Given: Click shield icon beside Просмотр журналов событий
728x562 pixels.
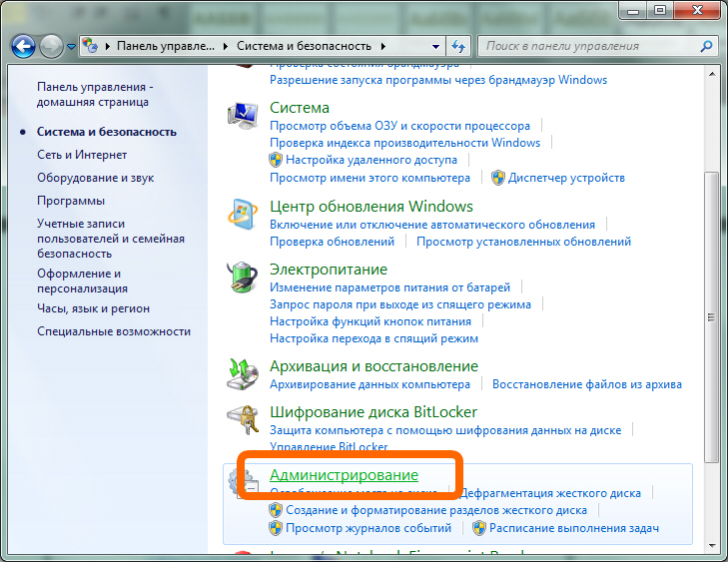Looking at the screenshot, I should pos(276,528).
